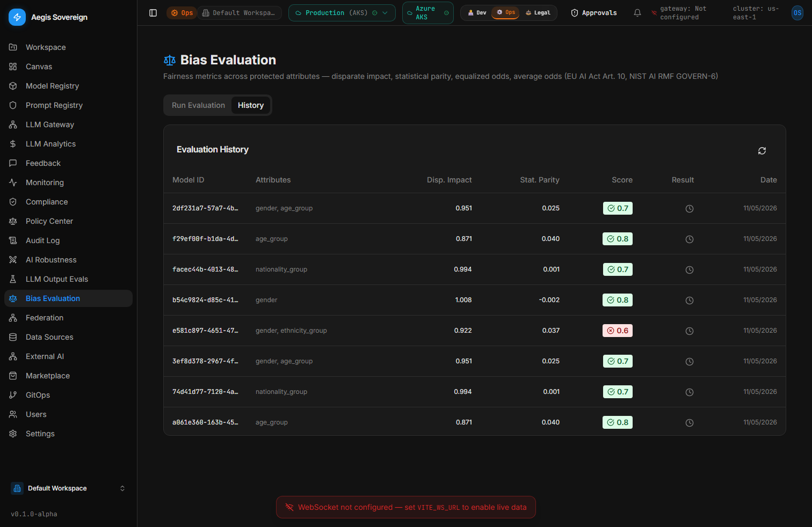
Task: Click the Disp. Impact column header
Action: [449, 180]
